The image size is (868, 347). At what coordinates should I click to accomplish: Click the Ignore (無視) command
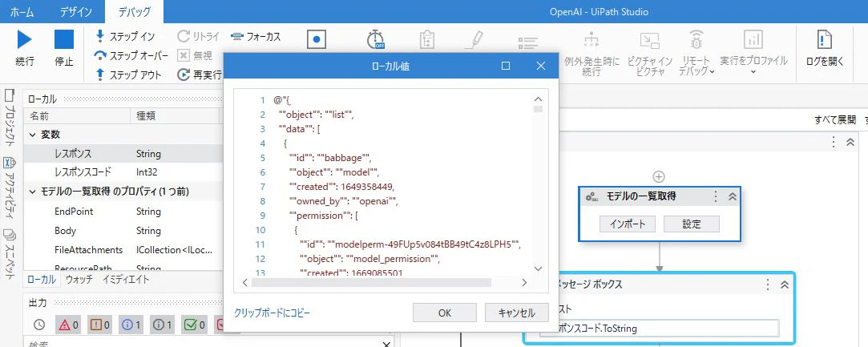(x=195, y=55)
